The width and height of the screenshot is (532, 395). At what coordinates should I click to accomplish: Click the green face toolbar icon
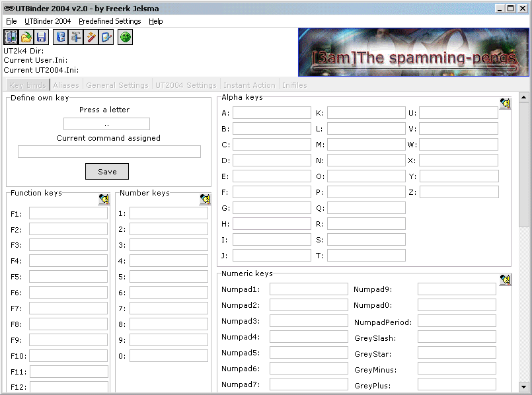125,37
